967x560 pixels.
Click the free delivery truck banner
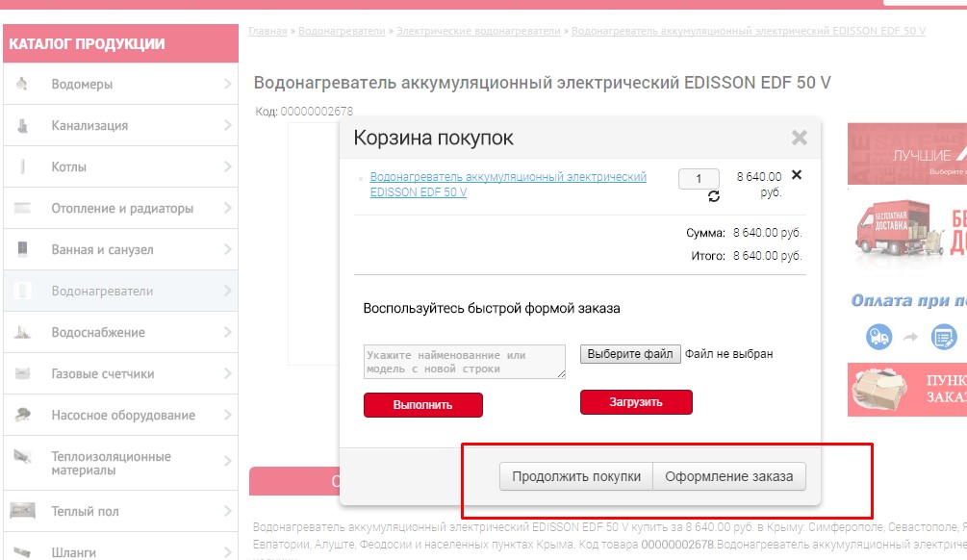pos(906,236)
